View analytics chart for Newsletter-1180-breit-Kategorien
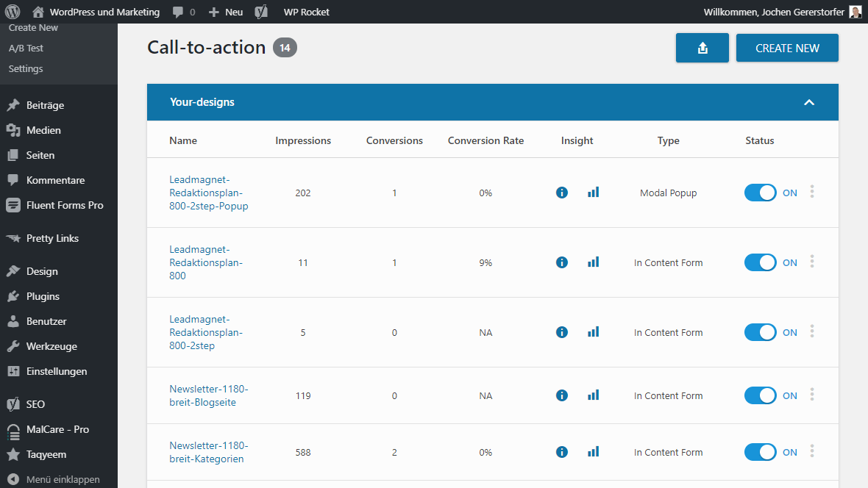Image resolution: width=868 pixels, height=488 pixels. coord(593,451)
